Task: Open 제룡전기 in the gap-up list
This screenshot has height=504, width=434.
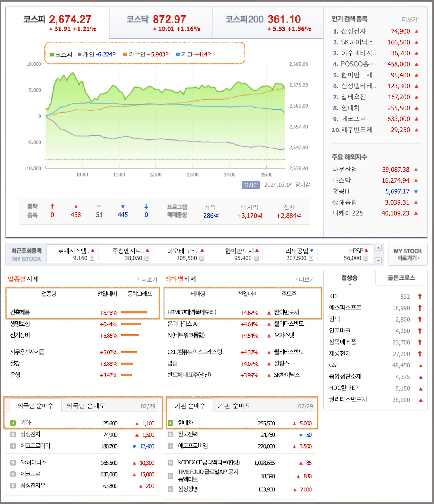Action: (340, 354)
